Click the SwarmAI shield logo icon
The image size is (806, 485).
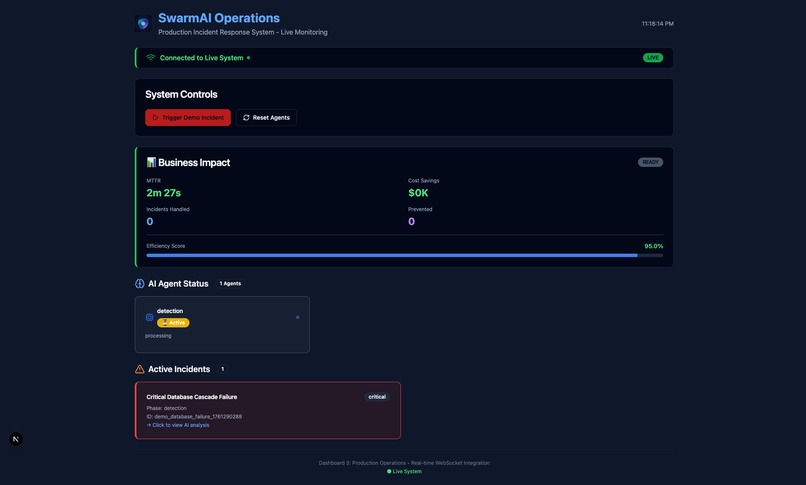click(x=143, y=24)
